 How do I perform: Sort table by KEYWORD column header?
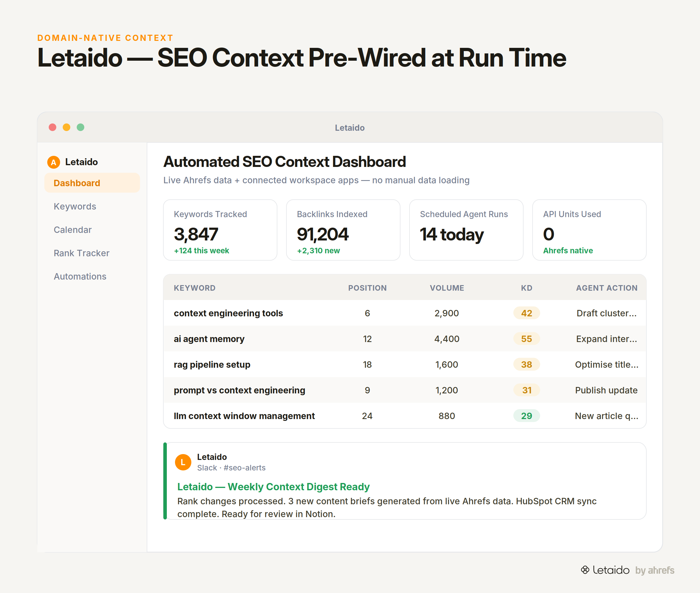click(x=195, y=288)
